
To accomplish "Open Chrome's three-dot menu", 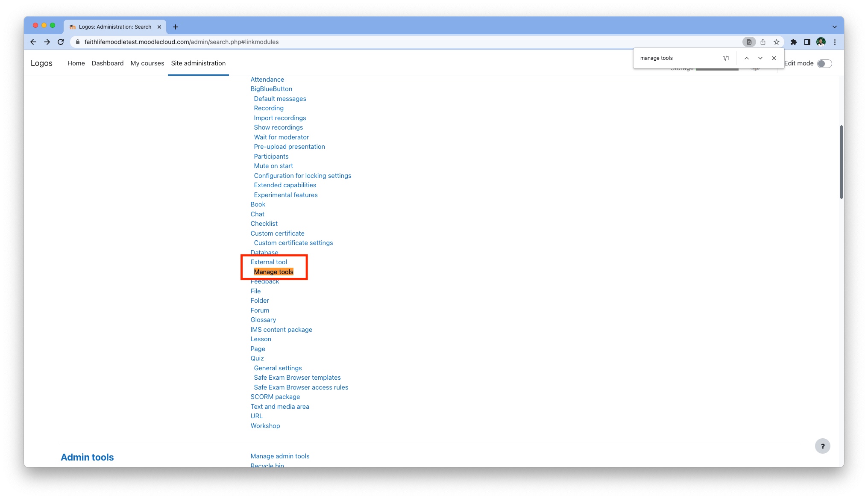I will (x=836, y=42).
